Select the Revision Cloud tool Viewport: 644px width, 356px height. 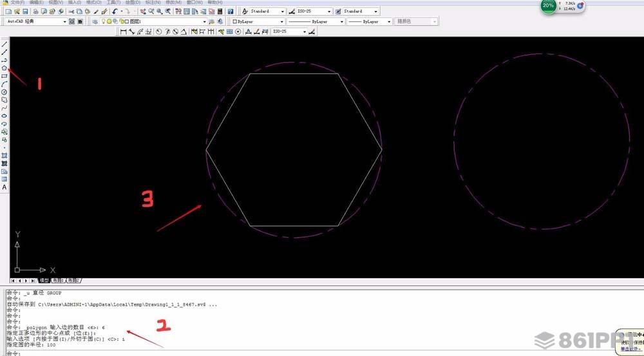(4, 100)
